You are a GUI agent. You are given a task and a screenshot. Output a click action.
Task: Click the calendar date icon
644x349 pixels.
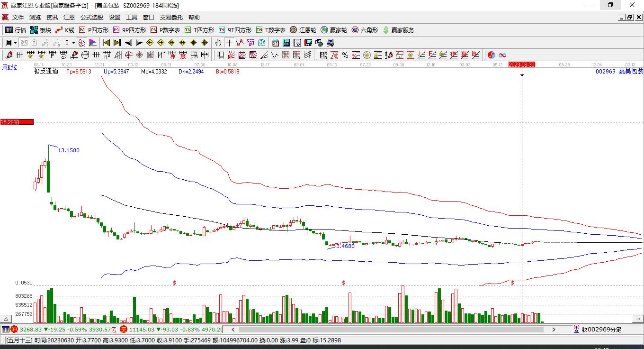click(x=275, y=43)
